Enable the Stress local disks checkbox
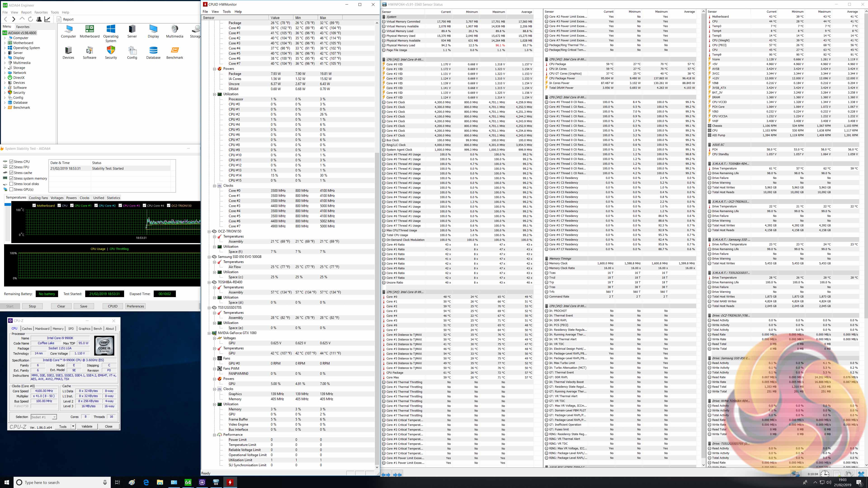This screenshot has width=868, height=488. [12, 184]
